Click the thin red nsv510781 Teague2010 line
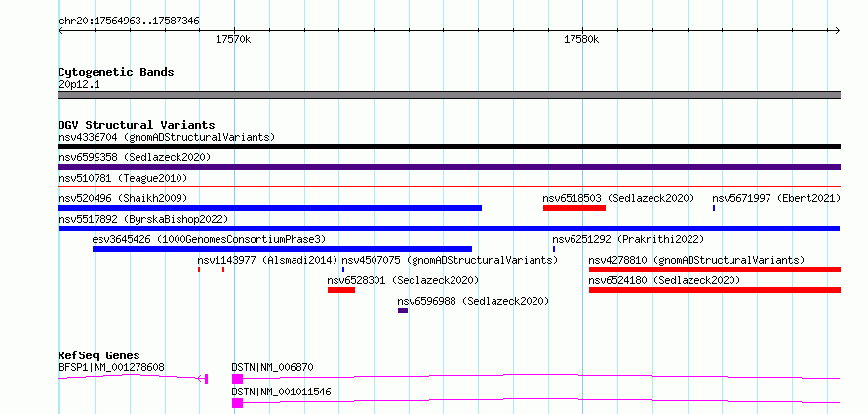 click(x=449, y=187)
